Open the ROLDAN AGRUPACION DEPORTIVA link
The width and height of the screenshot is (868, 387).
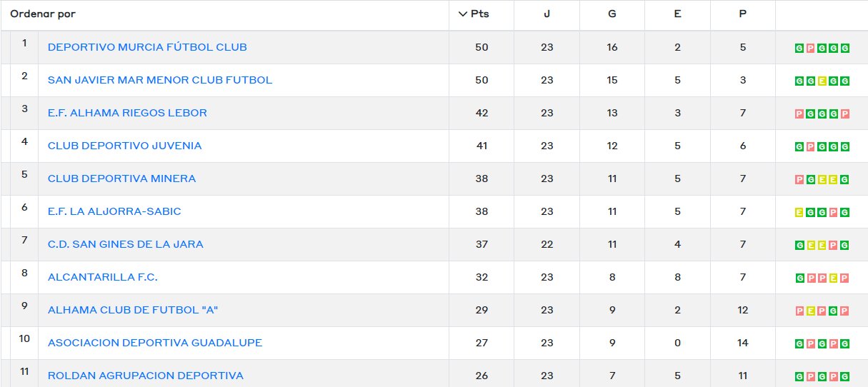click(x=146, y=376)
